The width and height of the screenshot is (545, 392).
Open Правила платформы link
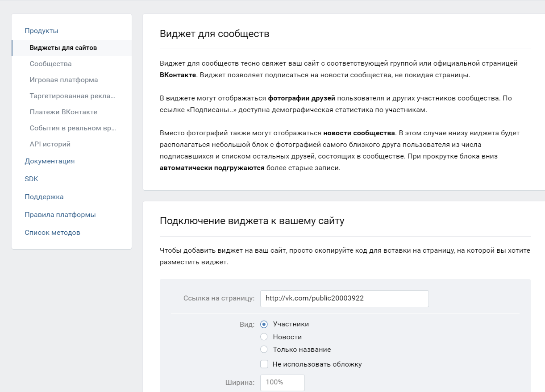[x=60, y=215]
